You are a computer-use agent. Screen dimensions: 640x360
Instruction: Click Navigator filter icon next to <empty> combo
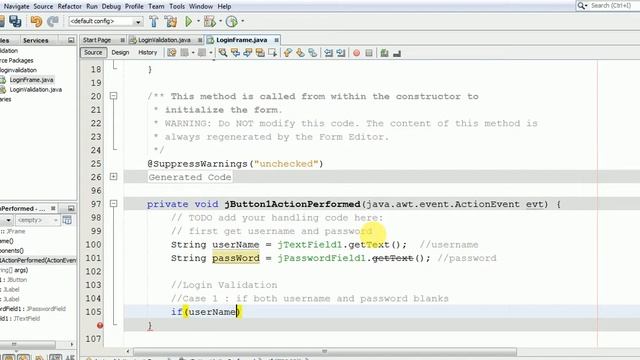tap(67, 220)
